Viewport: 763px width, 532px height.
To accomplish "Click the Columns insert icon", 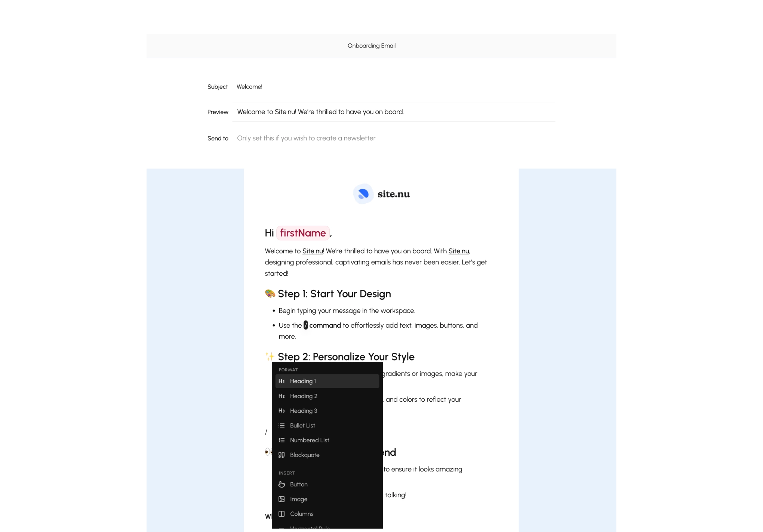I will 282,513.
